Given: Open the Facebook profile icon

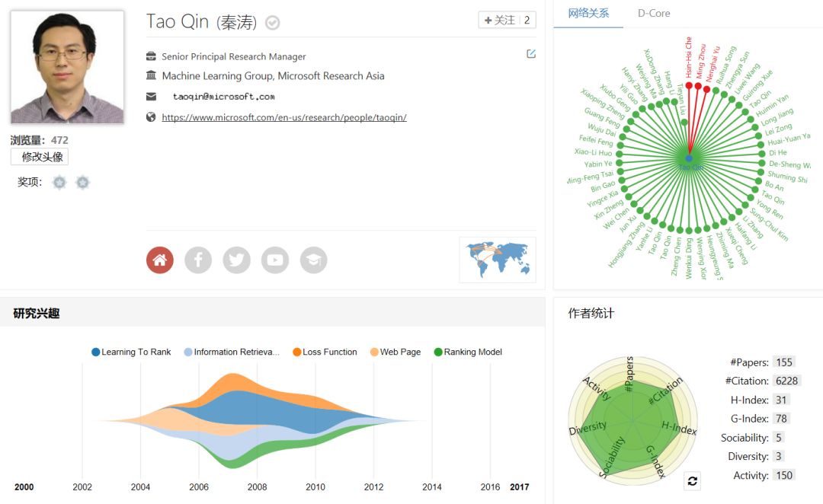Looking at the screenshot, I should [198, 260].
